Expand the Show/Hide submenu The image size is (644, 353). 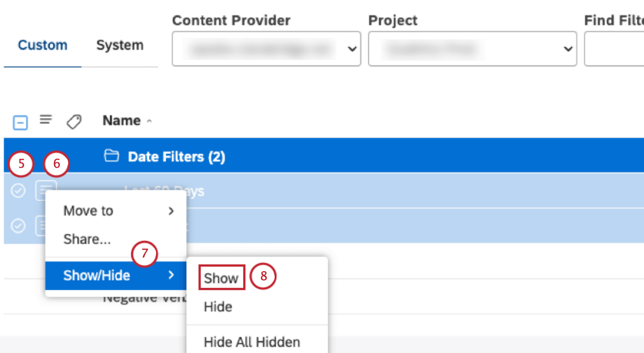97,275
